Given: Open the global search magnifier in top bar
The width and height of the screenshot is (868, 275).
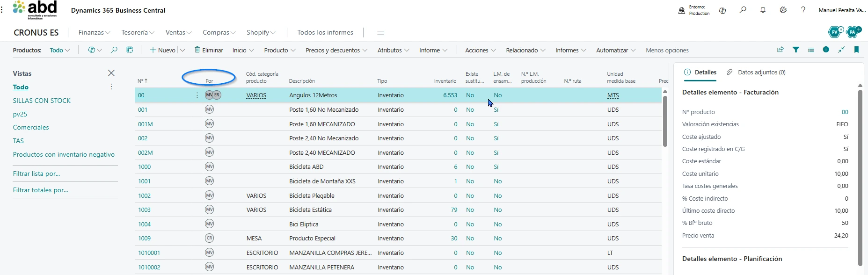Looking at the screenshot, I should point(743,10).
